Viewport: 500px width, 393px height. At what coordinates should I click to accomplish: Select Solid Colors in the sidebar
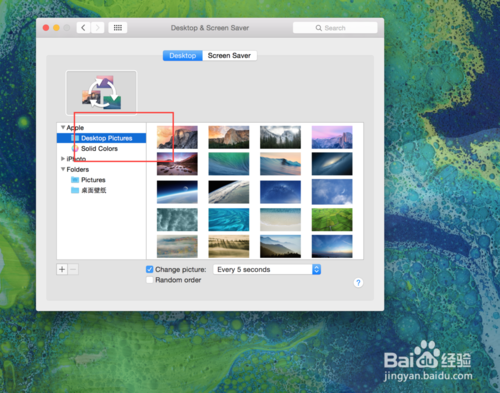[99, 148]
